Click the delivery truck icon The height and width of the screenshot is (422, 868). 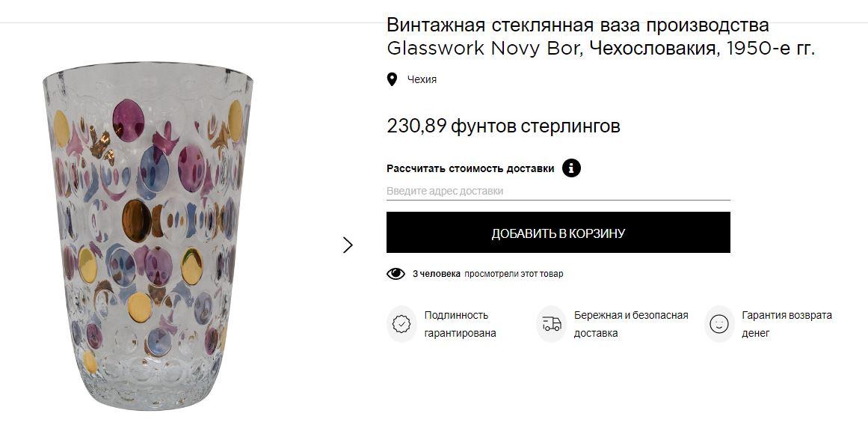coord(551,324)
